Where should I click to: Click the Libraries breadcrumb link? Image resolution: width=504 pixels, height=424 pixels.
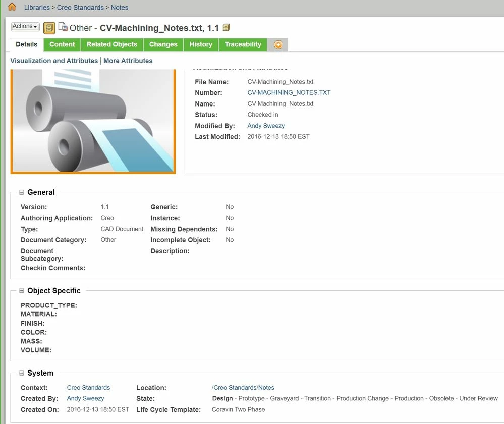(x=36, y=7)
